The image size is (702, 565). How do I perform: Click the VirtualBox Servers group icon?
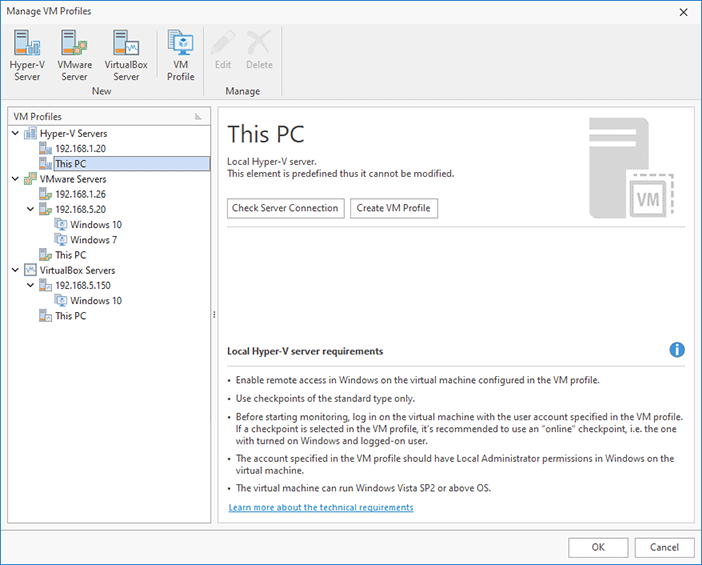[30, 270]
